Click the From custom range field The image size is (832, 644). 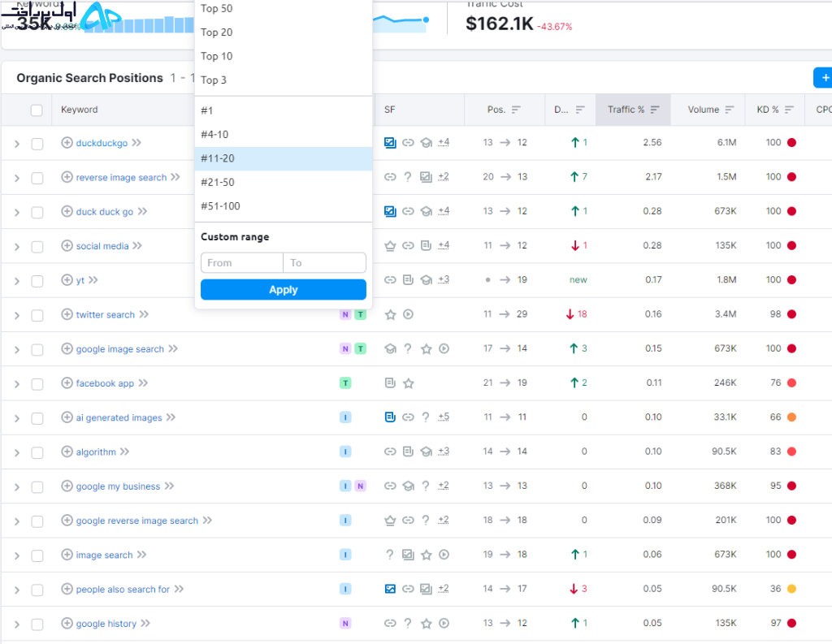coord(242,262)
